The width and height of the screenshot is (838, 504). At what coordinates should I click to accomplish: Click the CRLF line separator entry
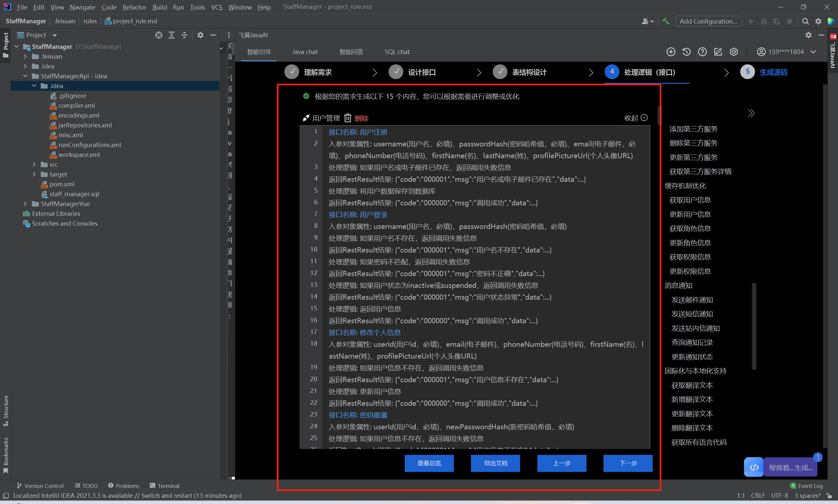[758, 495]
